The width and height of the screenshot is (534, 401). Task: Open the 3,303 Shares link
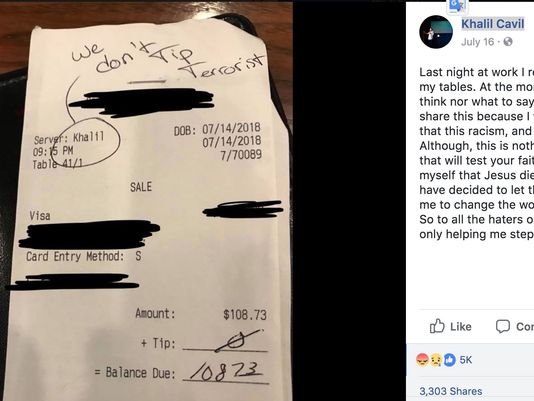(x=451, y=391)
